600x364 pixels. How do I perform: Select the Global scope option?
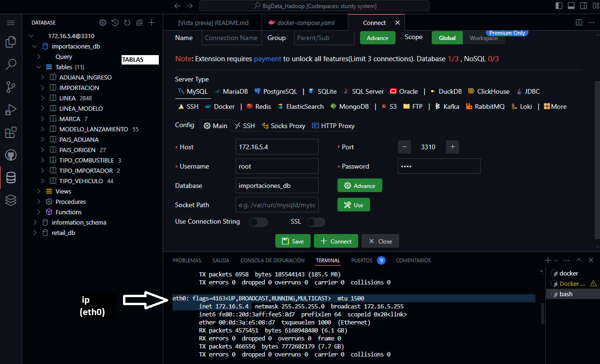[x=447, y=38]
